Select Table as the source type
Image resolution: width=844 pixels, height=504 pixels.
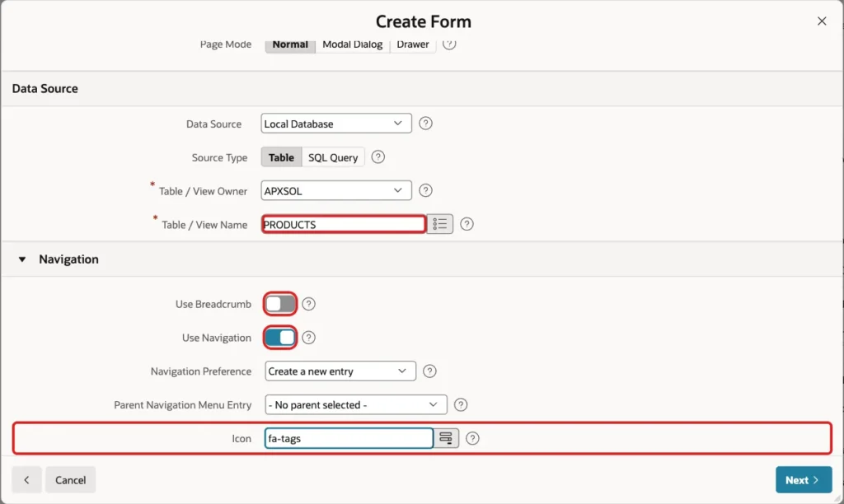[282, 157]
